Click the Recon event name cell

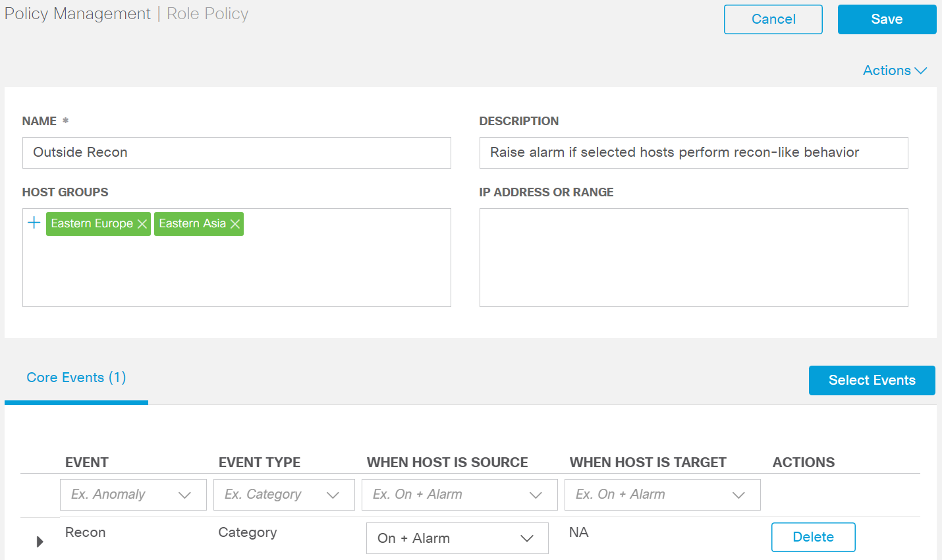[86, 532]
